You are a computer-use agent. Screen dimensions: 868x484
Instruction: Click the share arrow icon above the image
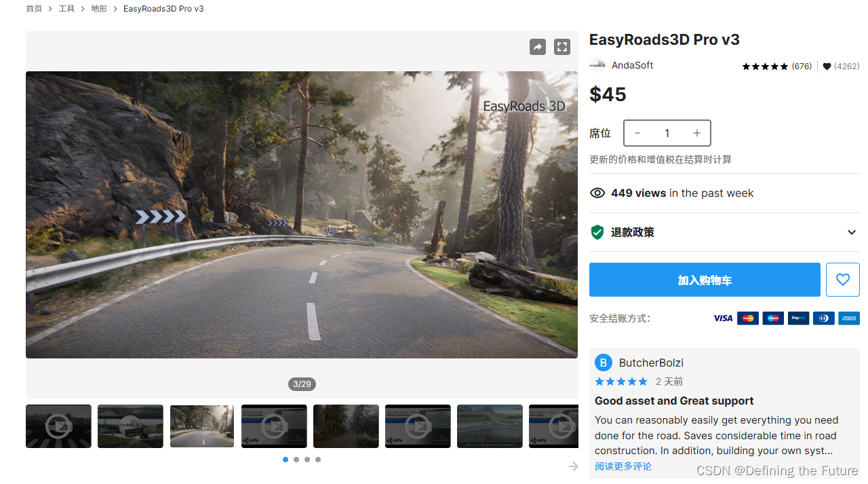tap(538, 47)
